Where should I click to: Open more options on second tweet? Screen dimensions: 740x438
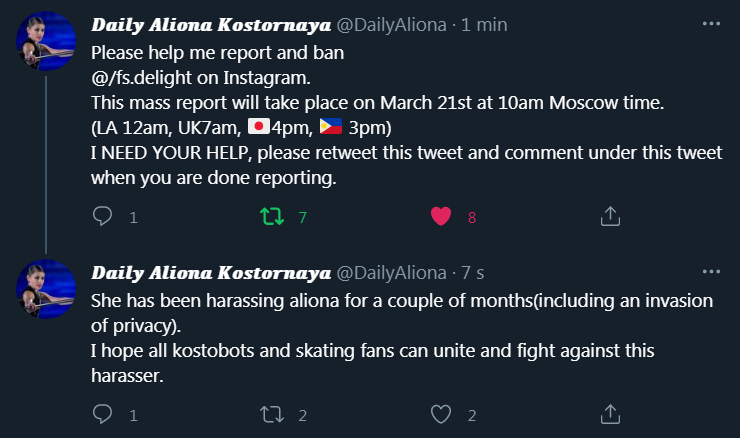(x=711, y=271)
